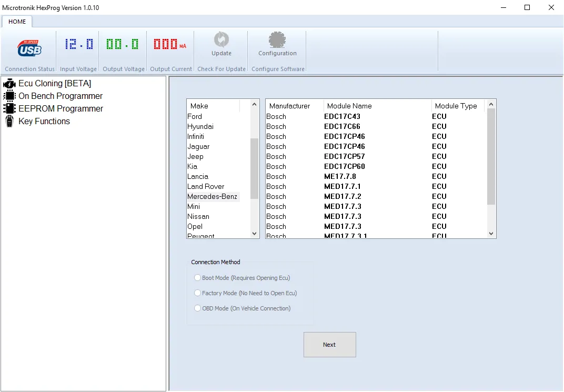Select OBD Mode radio button
The width and height of the screenshot is (564, 392).
pos(197,308)
